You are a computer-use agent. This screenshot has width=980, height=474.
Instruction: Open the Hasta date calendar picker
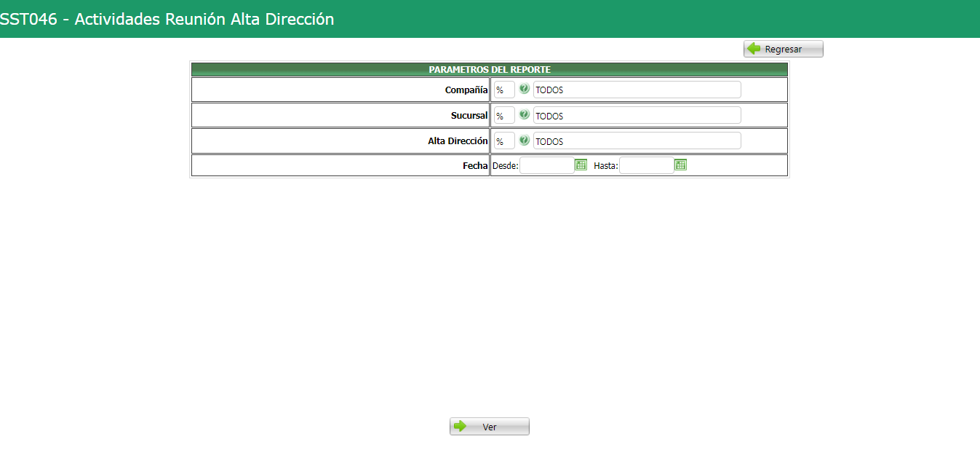pos(680,165)
